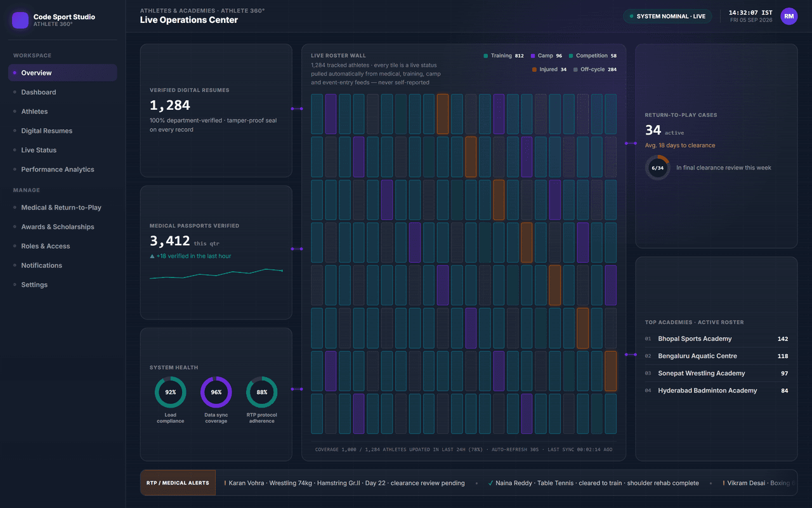Image resolution: width=812 pixels, height=508 pixels.
Task: Click the 14:32:07 IST clock
Action: [x=750, y=13]
